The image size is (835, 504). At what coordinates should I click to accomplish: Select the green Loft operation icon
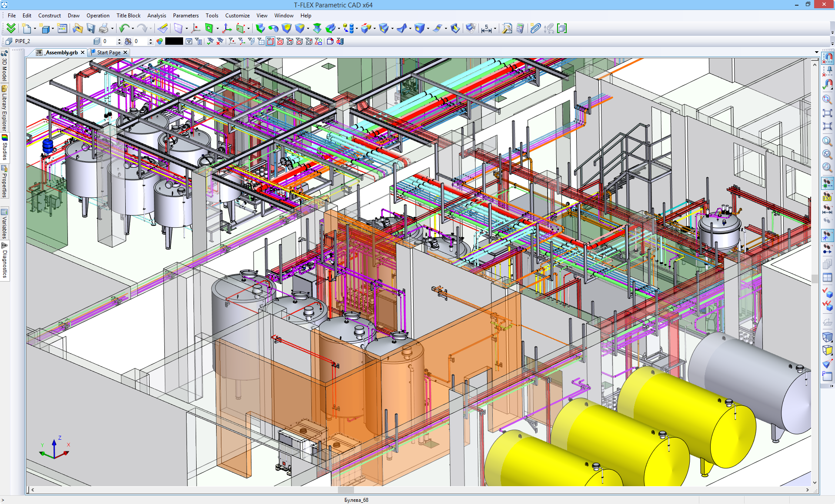click(317, 28)
